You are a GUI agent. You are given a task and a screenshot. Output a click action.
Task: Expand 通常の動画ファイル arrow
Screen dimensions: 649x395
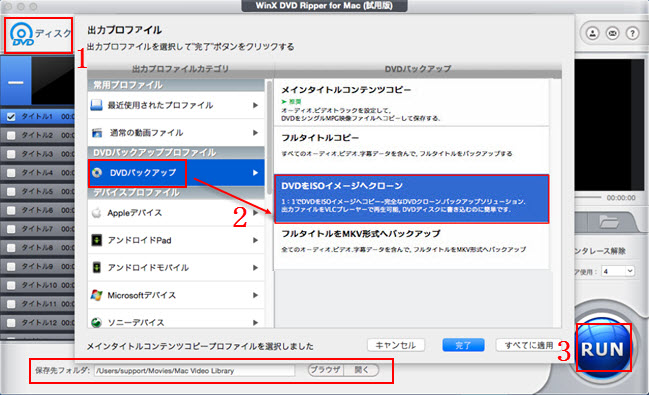255,133
